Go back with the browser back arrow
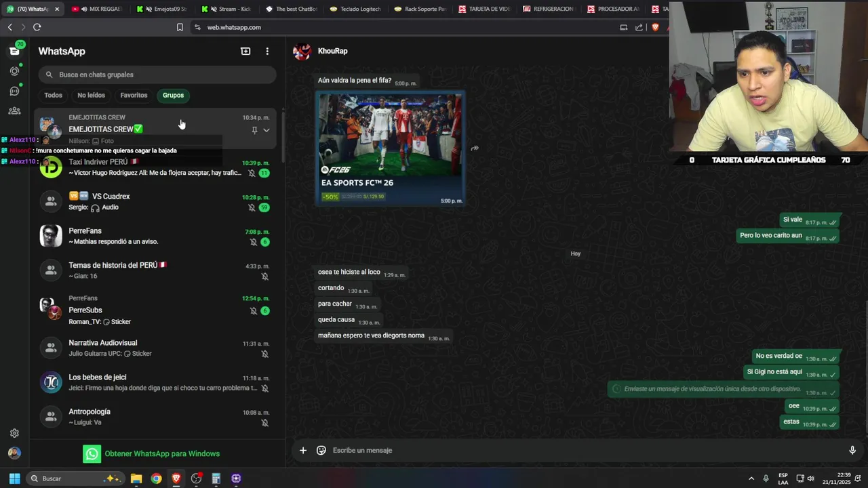Viewport: 868px width, 488px height. [x=9, y=27]
